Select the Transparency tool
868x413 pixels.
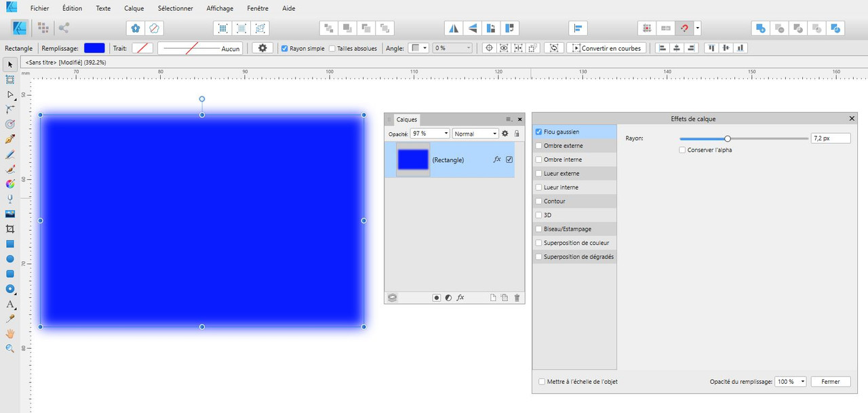click(10, 199)
